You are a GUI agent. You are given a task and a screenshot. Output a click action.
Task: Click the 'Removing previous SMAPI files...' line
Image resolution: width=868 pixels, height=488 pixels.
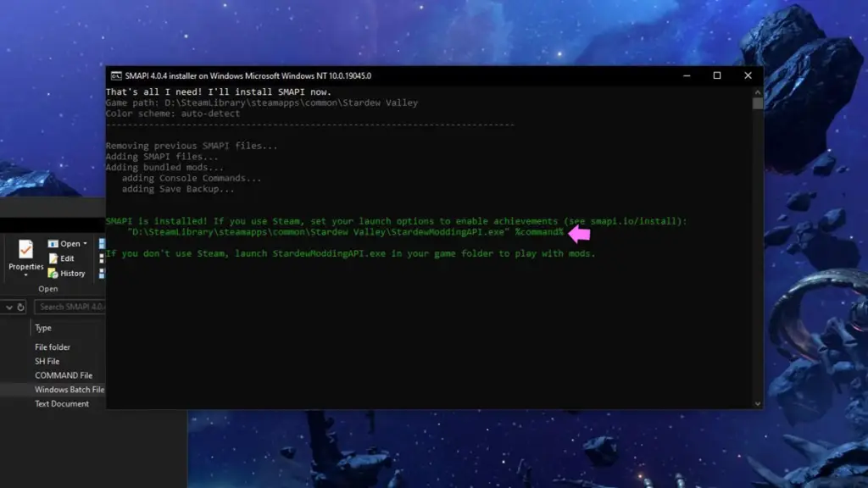coord(192,146)
